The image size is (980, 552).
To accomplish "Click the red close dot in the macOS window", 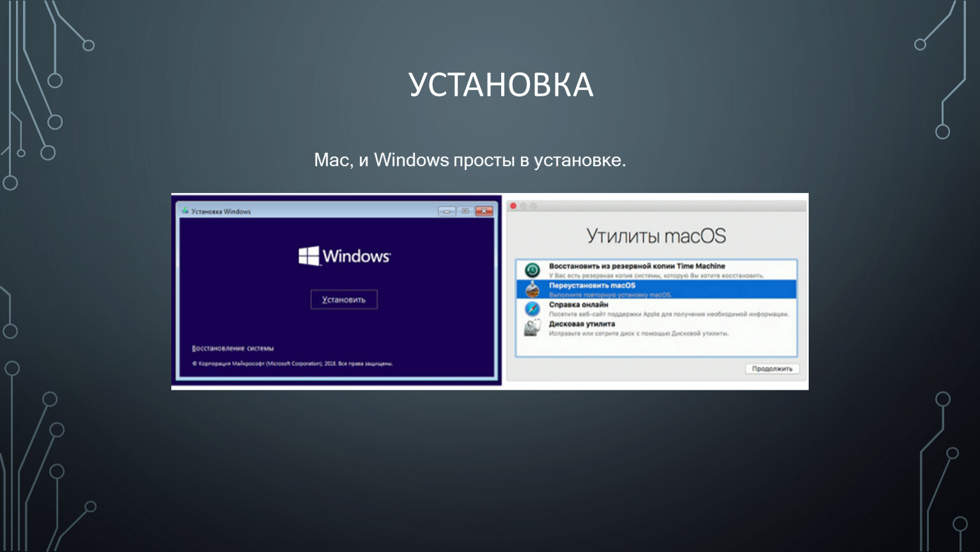I will 513,206.
